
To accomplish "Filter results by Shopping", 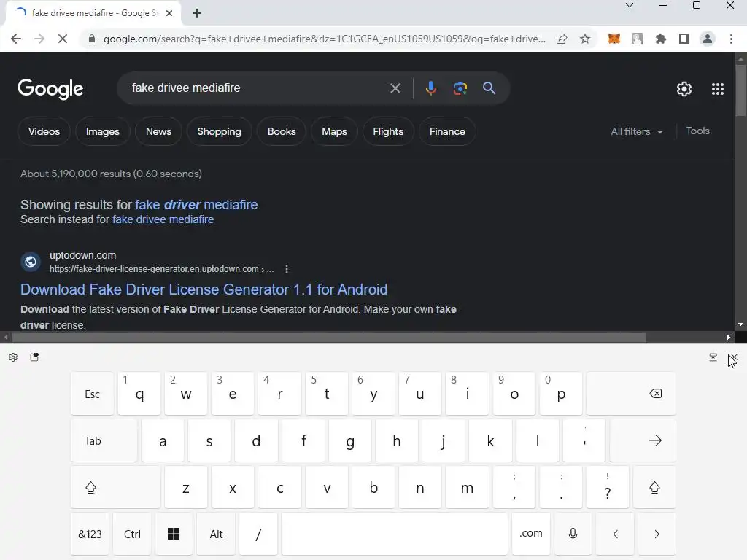I will (219, 131).
